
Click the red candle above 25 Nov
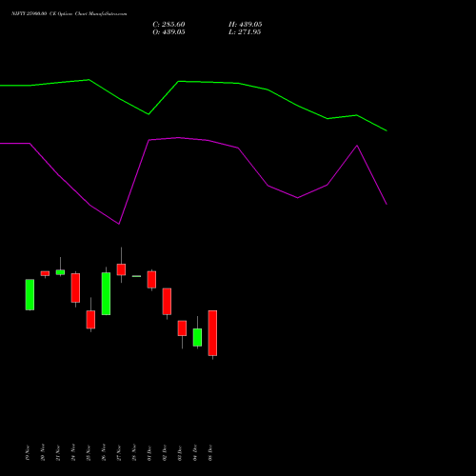(90, 320)
